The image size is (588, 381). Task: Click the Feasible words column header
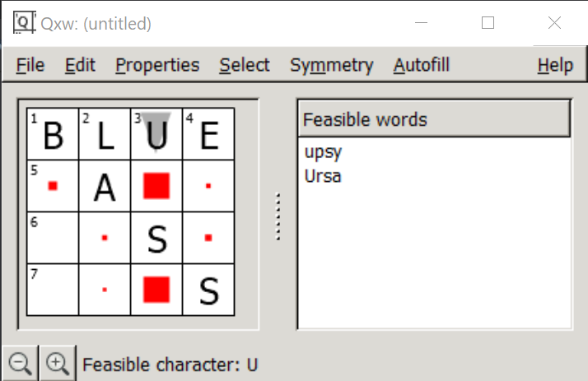click(x=434, y=119)
